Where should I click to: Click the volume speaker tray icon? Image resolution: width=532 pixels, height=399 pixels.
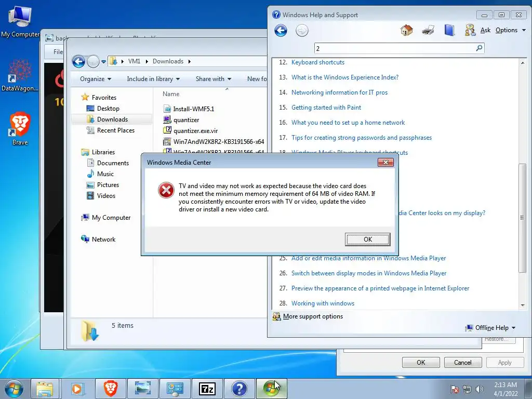[x=479, y=389]
